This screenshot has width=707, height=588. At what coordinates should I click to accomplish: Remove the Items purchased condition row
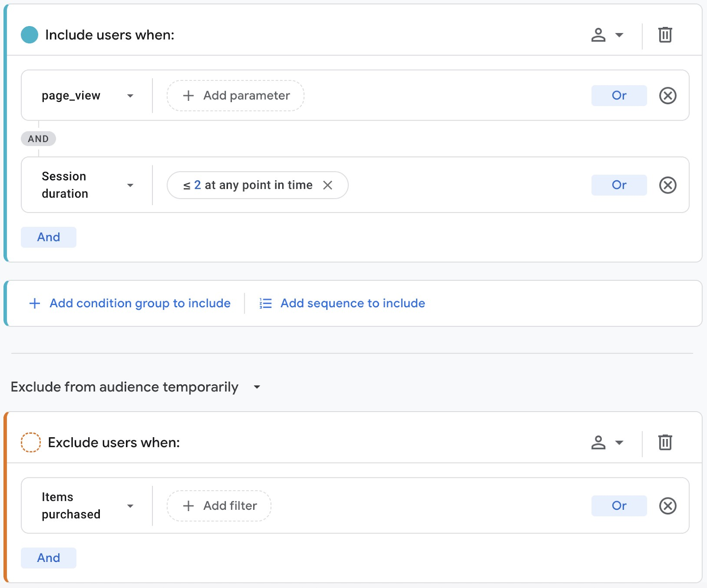668,506
